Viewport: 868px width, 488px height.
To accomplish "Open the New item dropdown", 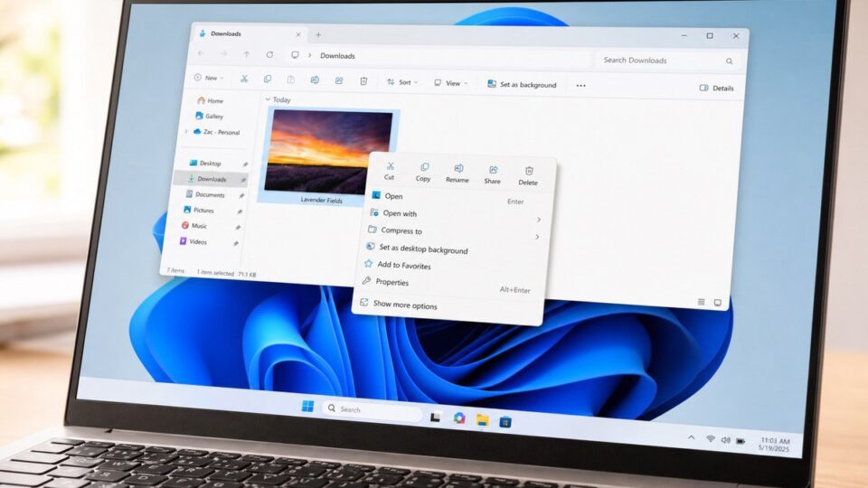I will 209,78.
